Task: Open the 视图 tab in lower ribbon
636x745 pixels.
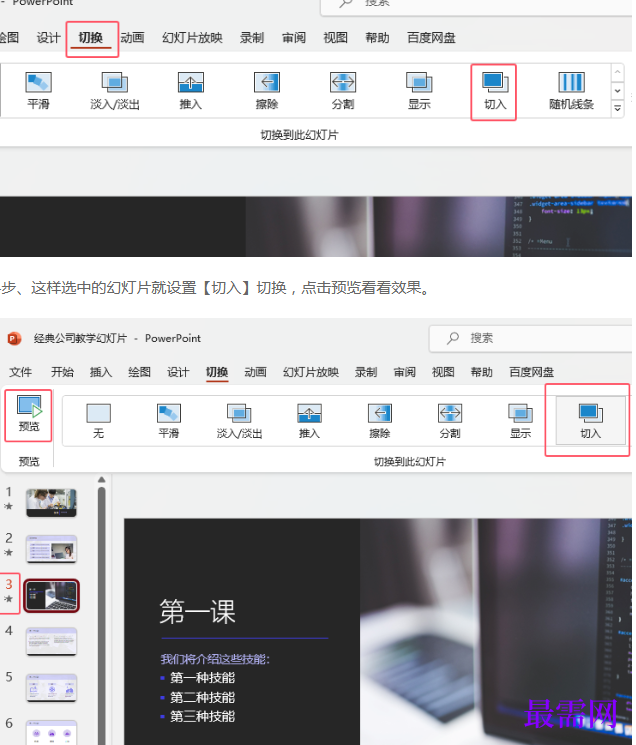Action: [443, 372]
